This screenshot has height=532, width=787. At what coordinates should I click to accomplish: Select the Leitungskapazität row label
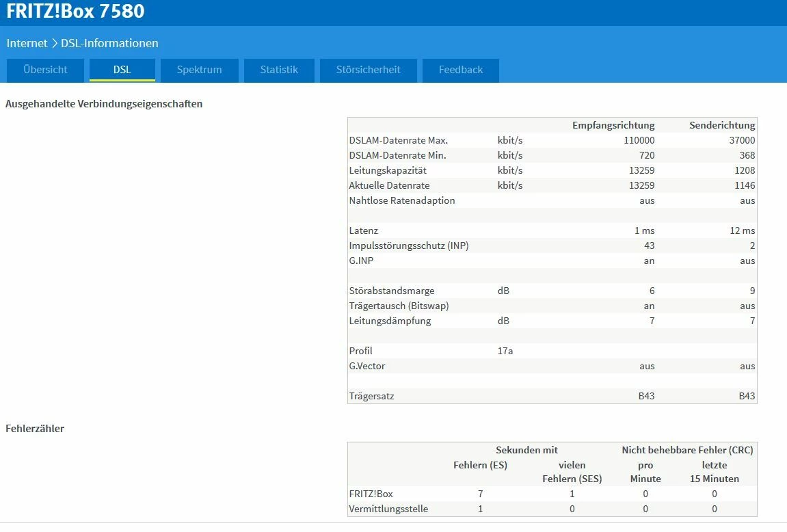tap(388, 170)
